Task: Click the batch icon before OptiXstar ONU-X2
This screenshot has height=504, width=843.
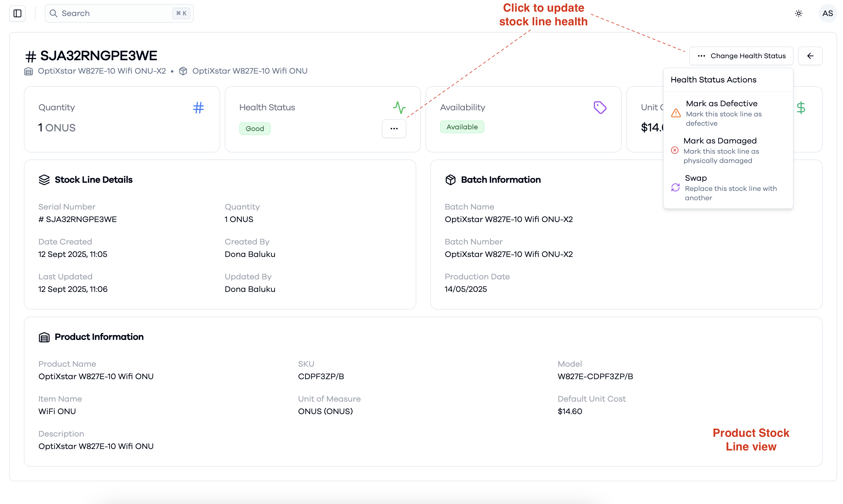Action: tap(29, 71)
